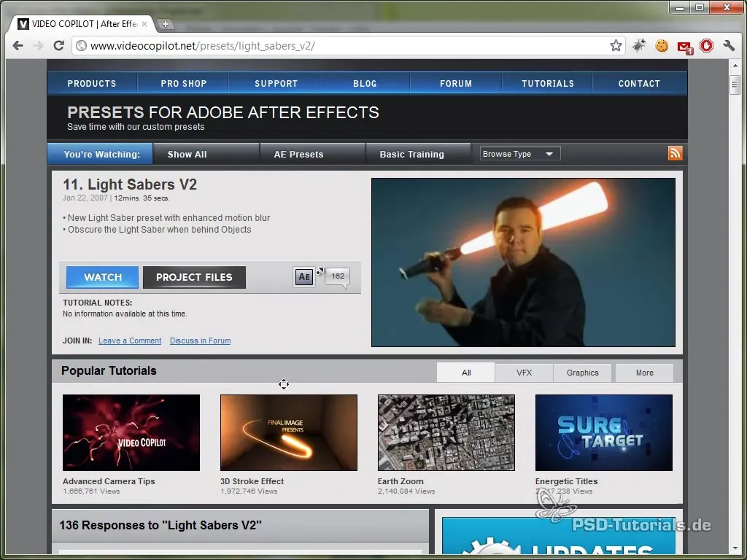Open the Browse Type dropdown
Viewport: 747px width, 560px height.
[x=519, y=154]
